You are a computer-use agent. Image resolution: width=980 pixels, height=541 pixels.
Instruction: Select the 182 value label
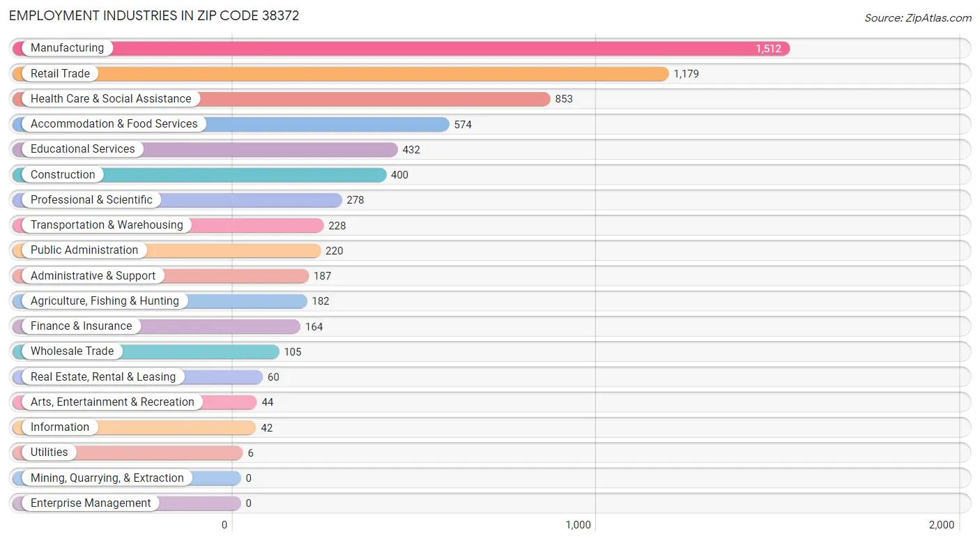pos(321,301)
